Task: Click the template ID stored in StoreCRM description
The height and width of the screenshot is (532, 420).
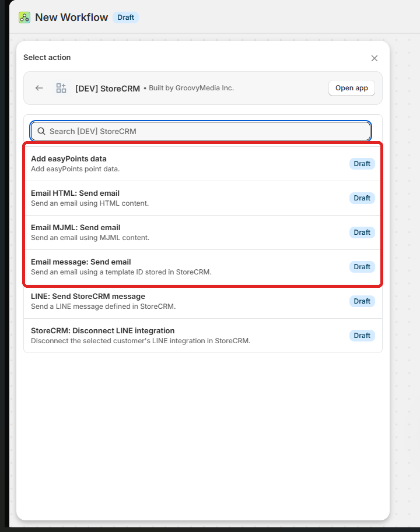Action: pyautogui.click(x=121, y=272)
